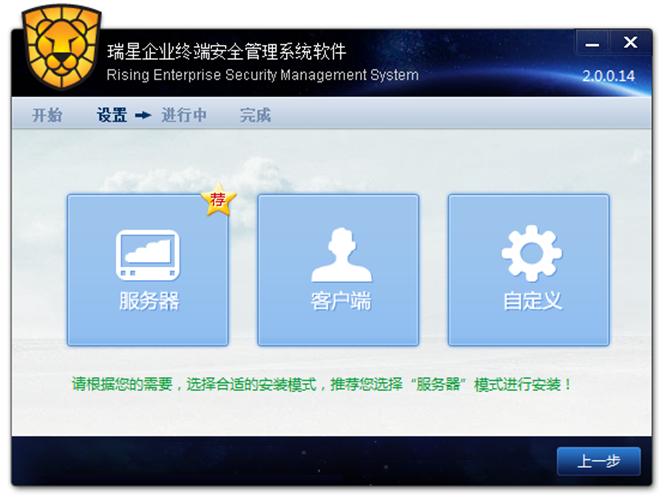The width and height of the screenshot is (659, 496).
Task: Click the version number 2.0.0.14
Action: coord(608,76)
